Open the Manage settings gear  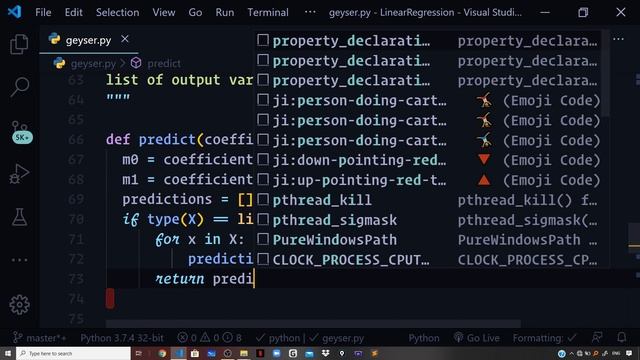(19, 304)
